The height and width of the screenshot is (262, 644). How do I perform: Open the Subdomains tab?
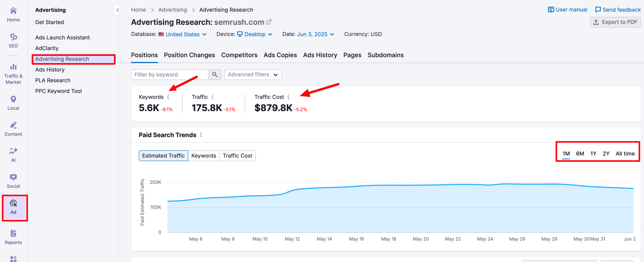385,55
